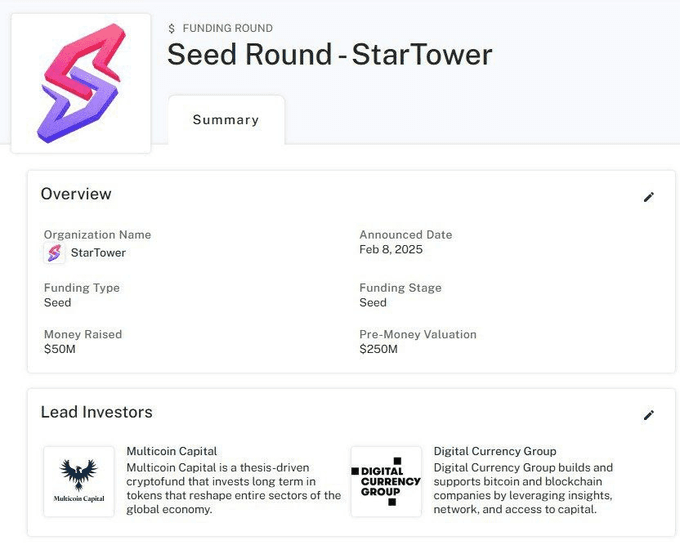Click small StarTower icon beside organization name
Screen dimensions: 680x545
pyautogui.click(x=54, y=253)
